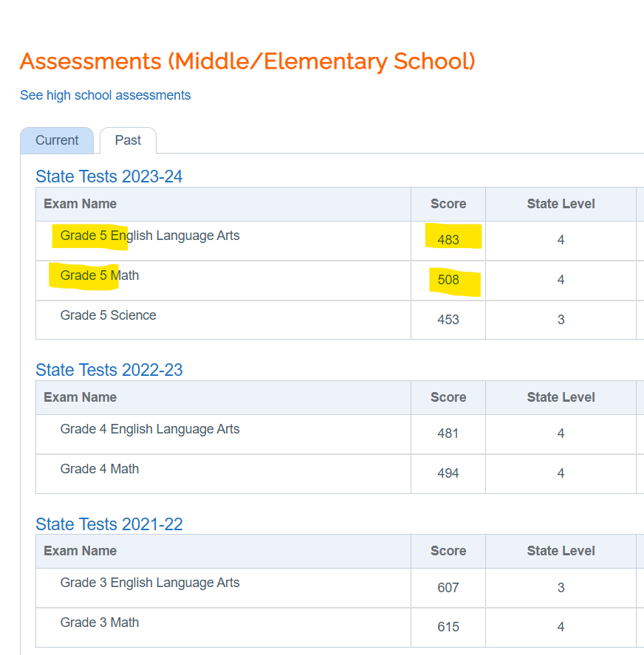Open the high school assessments link

click(105, 95)
